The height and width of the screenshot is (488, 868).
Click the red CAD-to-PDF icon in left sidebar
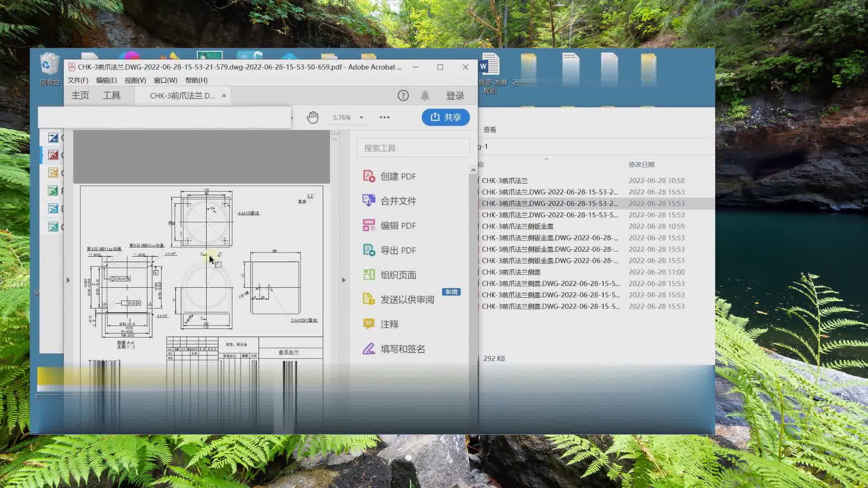tap(53, 155)
